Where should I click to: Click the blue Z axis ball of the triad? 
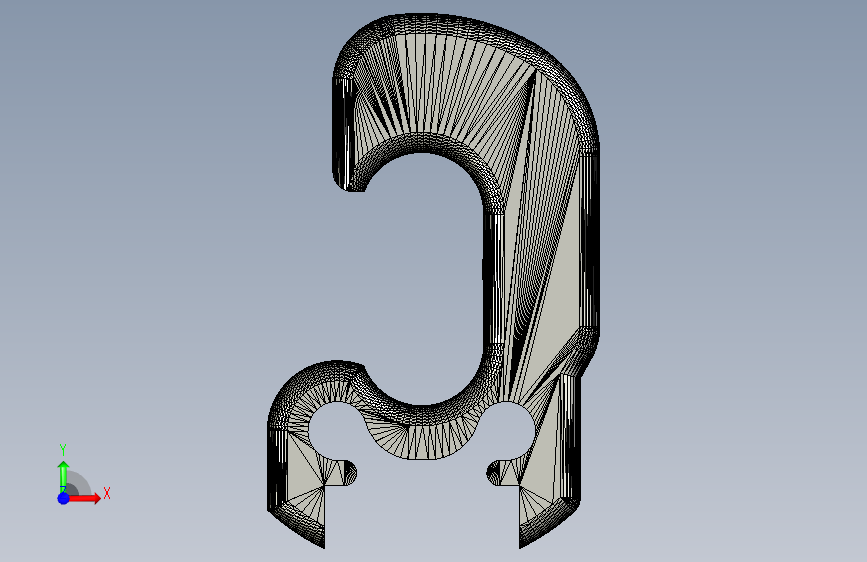[64, 498]
